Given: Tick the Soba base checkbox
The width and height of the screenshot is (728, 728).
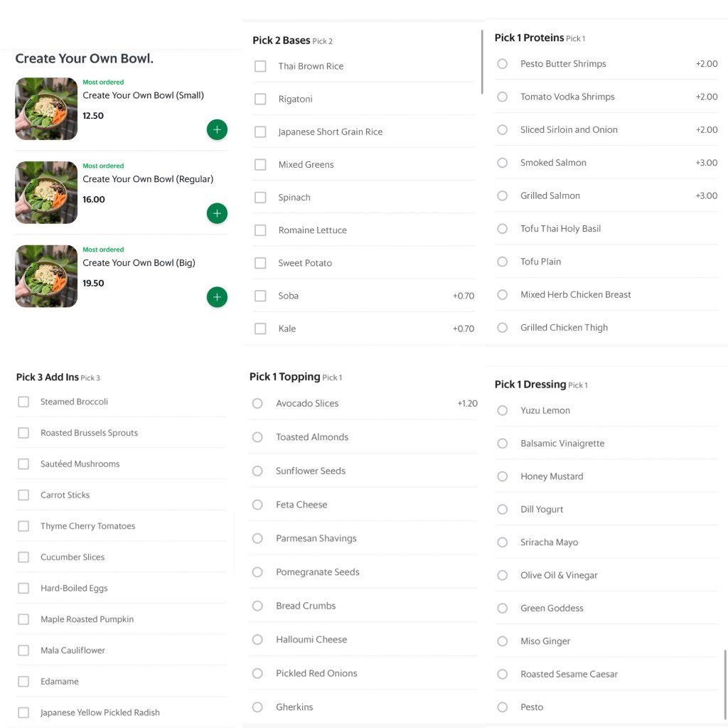Looking at the screenshot, I should coord(260,296).
